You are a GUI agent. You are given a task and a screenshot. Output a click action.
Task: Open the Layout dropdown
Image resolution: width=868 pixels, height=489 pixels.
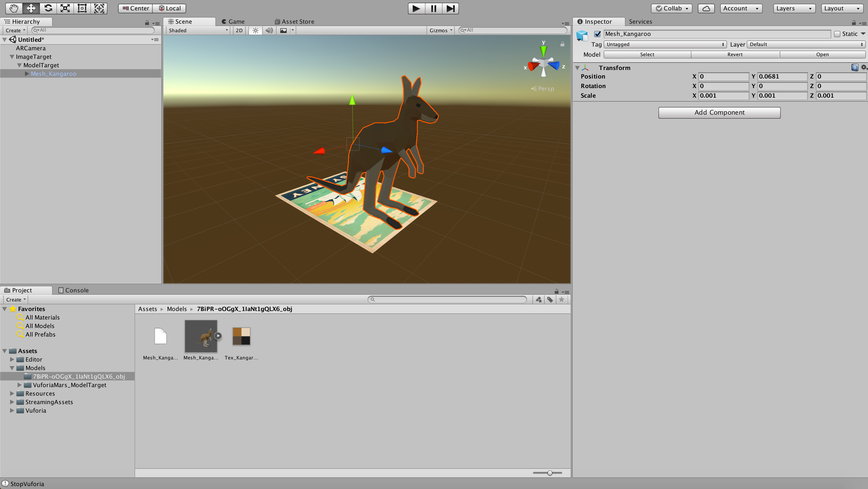coord(842,9)
